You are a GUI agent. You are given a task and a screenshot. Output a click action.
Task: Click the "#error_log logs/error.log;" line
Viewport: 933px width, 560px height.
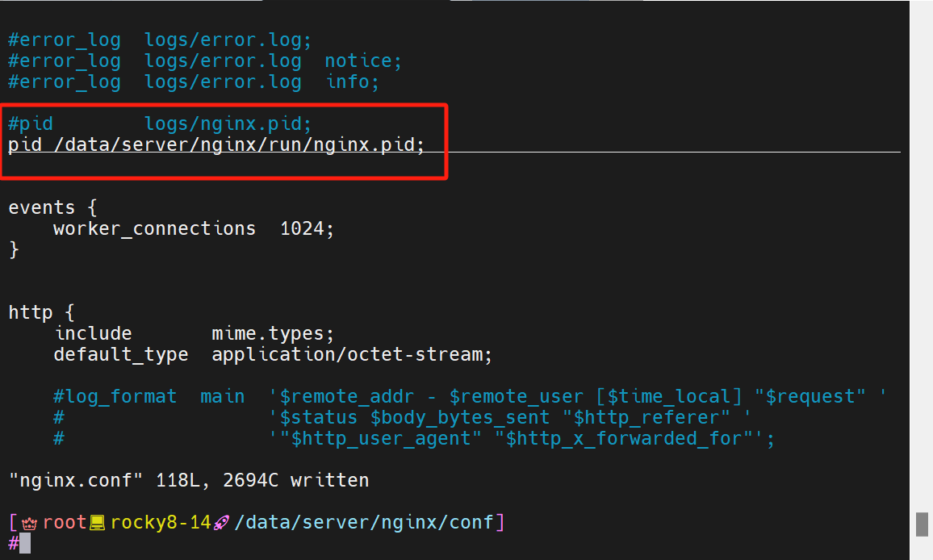[x=160, y=40]
